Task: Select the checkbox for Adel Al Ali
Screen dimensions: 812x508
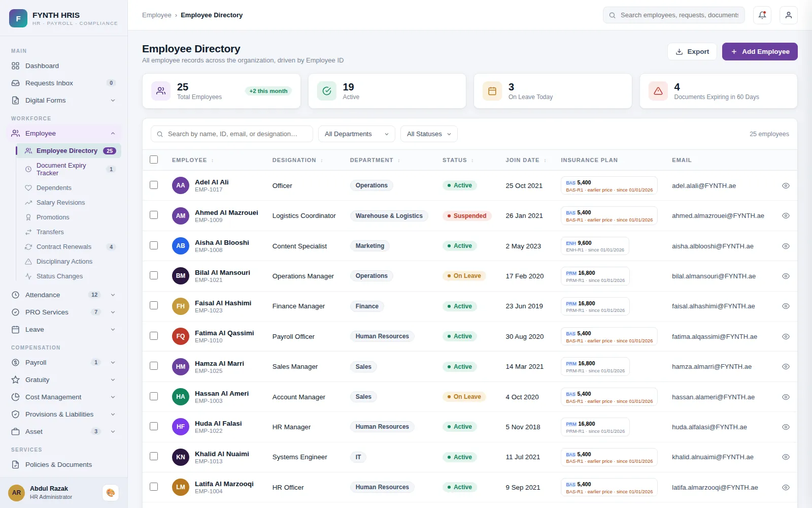Action: tap(154, 185)
